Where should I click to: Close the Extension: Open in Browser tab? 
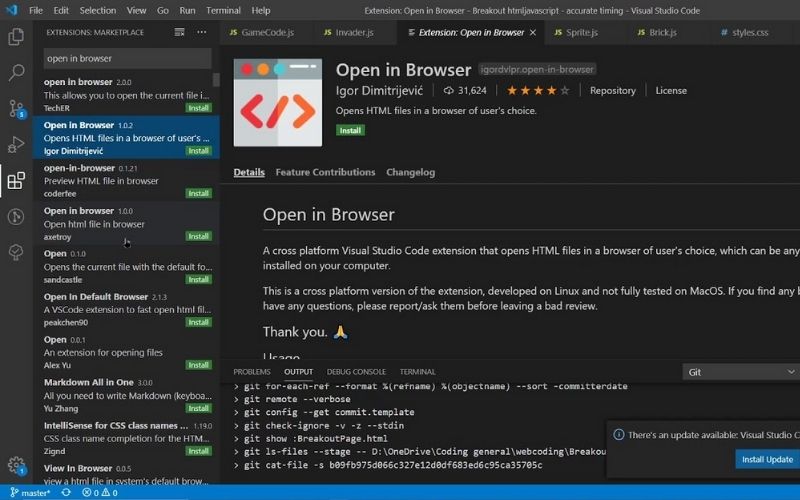pyautogui.click(x=533, y=33)
